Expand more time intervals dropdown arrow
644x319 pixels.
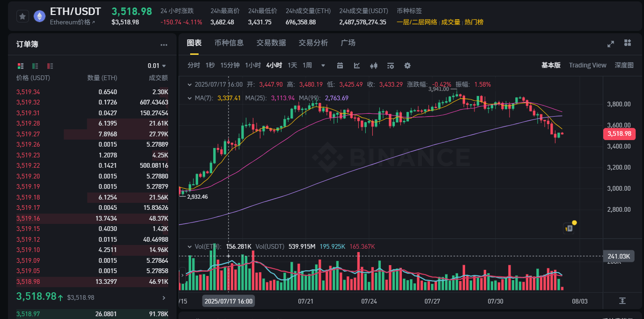click(x=322, y=66)
